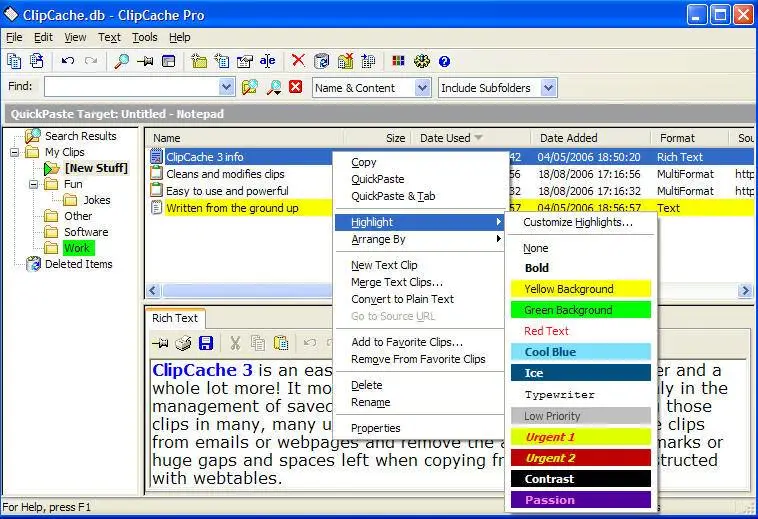The image size is (758, 519).
Task: Select the Search Results tree node
Action: (x=81, y=136)
